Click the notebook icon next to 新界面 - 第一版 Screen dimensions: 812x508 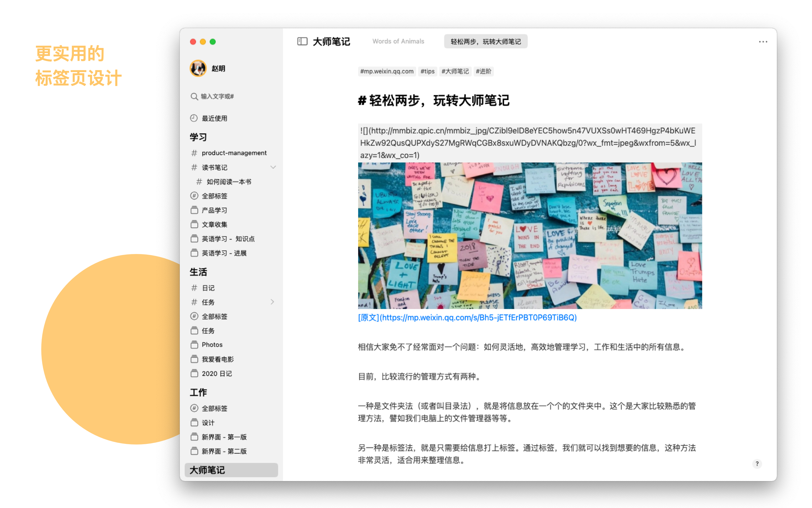click(194, 437)
